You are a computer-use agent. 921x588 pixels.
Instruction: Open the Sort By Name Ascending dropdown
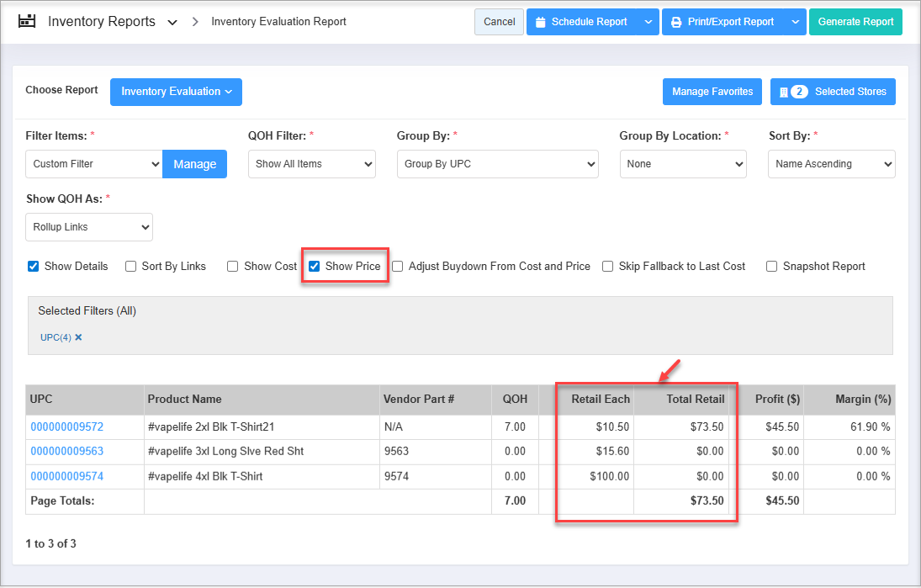(831, 164)
